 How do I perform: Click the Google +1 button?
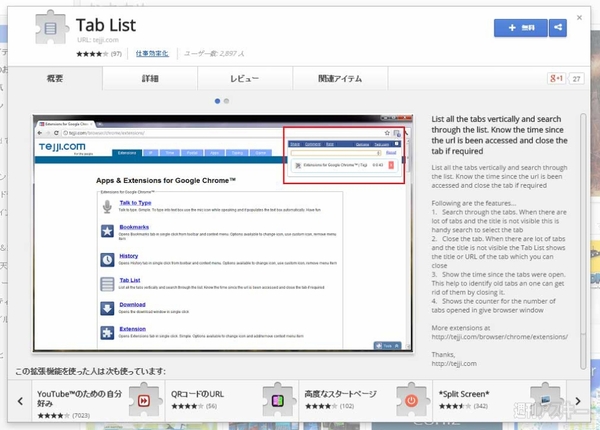tap(556, 78)
